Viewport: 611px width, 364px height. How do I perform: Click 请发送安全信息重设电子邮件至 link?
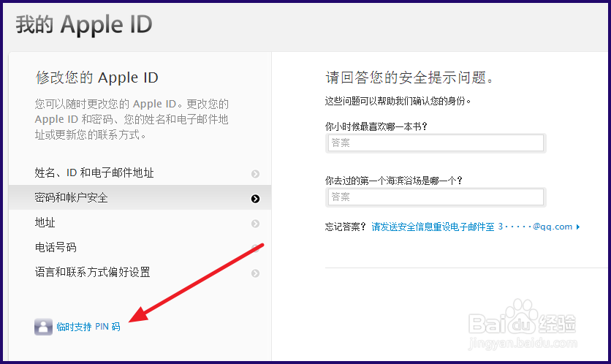click(x=471, y=227)
